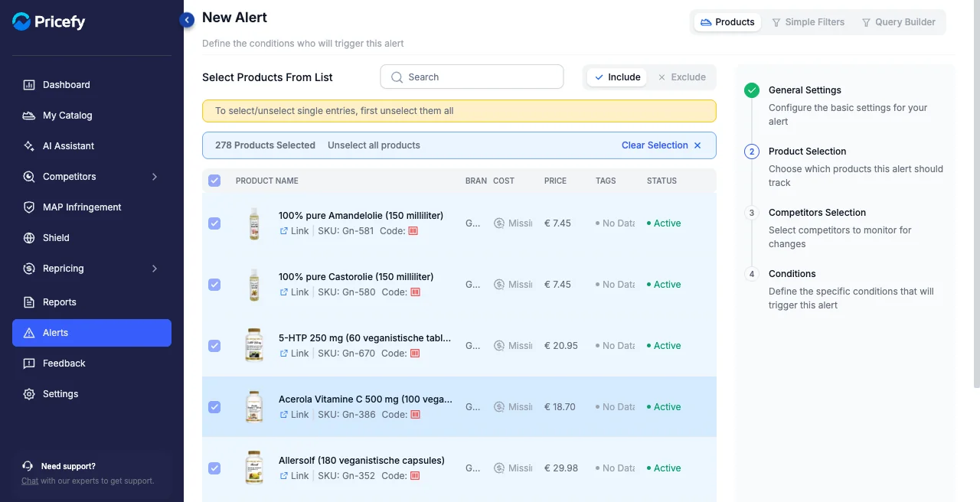Click the Conditions step 4
Screen dimensions: 980x502
tap(752, 274)
